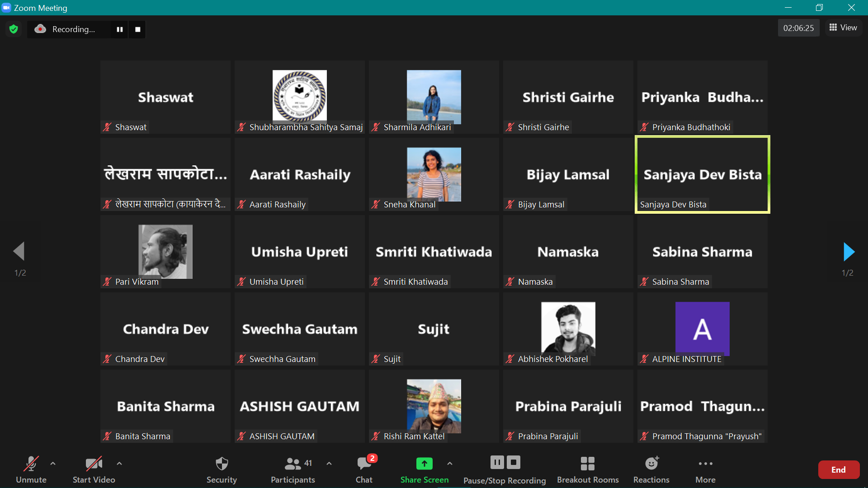The width and height of the screenshot is (868, 488).
Task: Click the green encryption shield icon
Action: 13,29
